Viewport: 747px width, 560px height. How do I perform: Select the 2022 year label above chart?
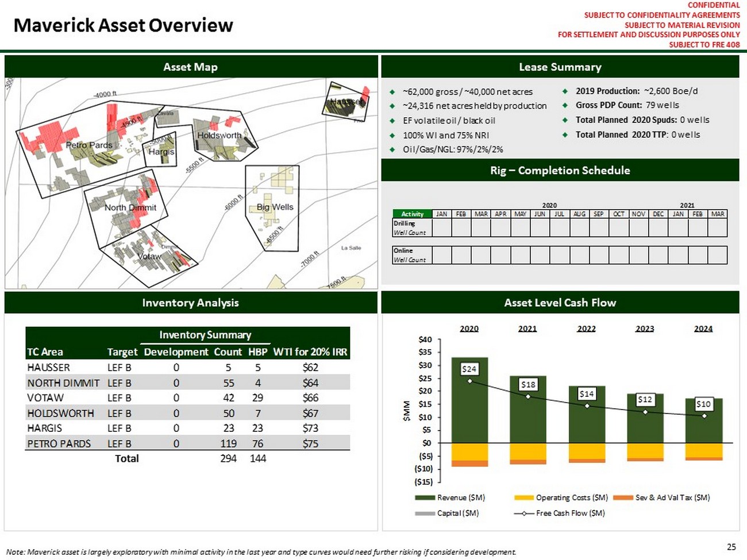click(586, 329)
